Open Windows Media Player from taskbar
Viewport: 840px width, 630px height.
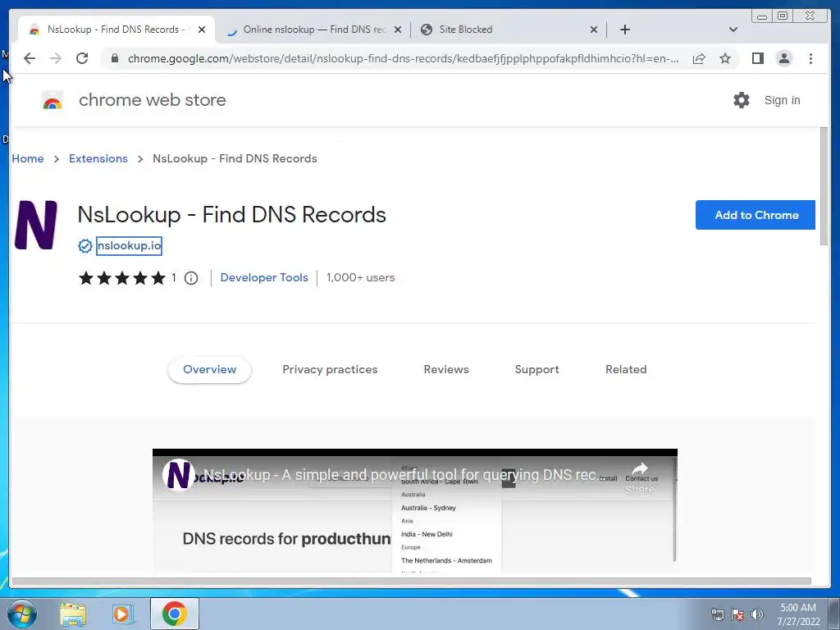pyautogui.click(x=122, y=614)
